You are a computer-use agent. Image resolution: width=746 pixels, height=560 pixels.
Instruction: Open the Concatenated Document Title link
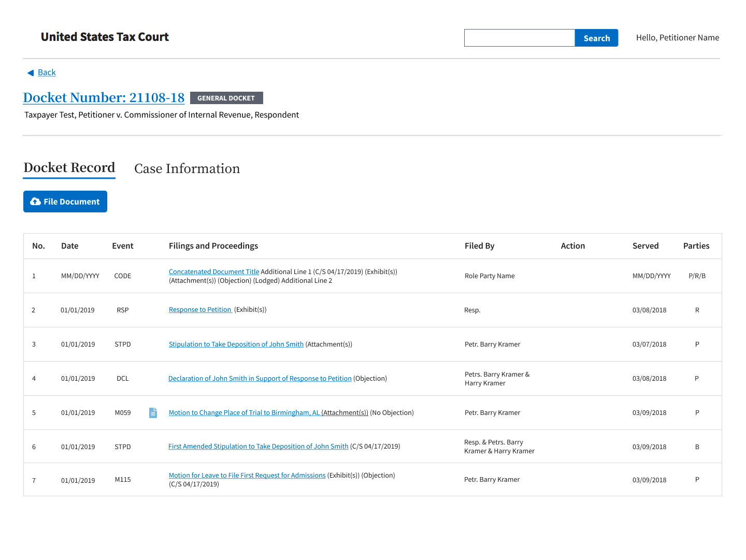coord(214,272)
